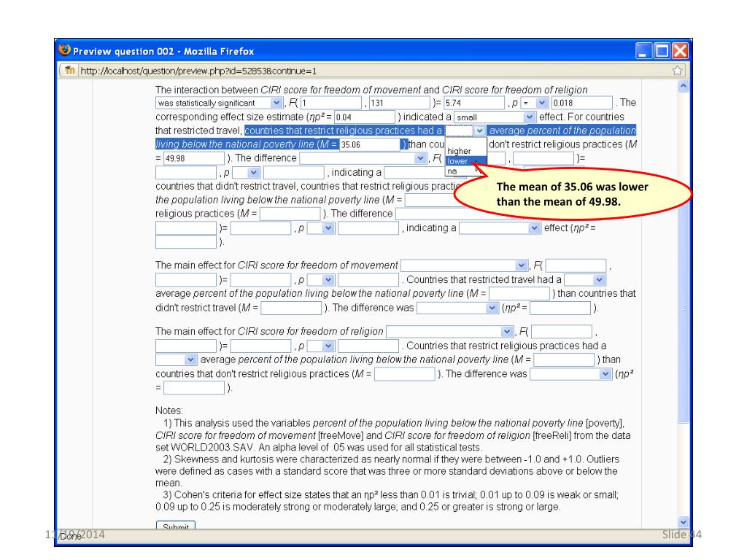The height and width of the screenshot is (560, 747).
Task: Click the 'Done' status bar text
Action: [x=71, y=536]
